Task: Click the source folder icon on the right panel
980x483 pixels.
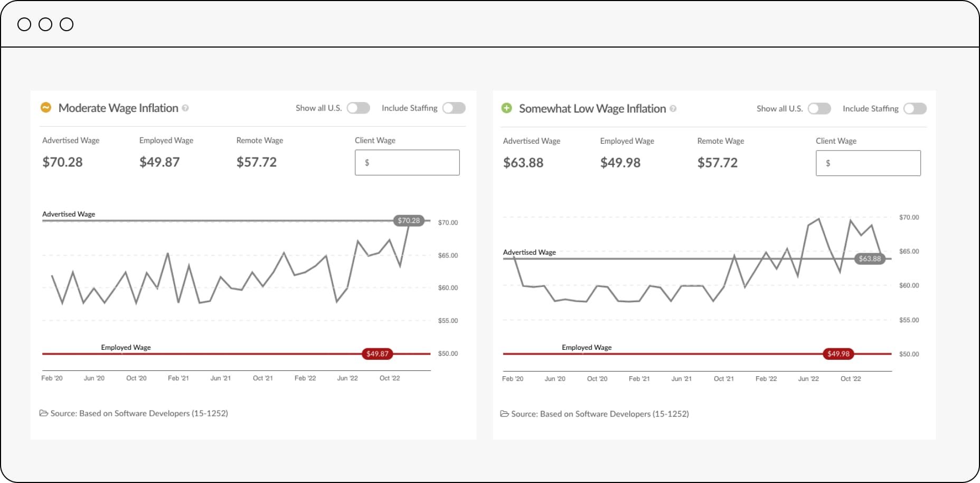Action: click(x=504, y=414)
